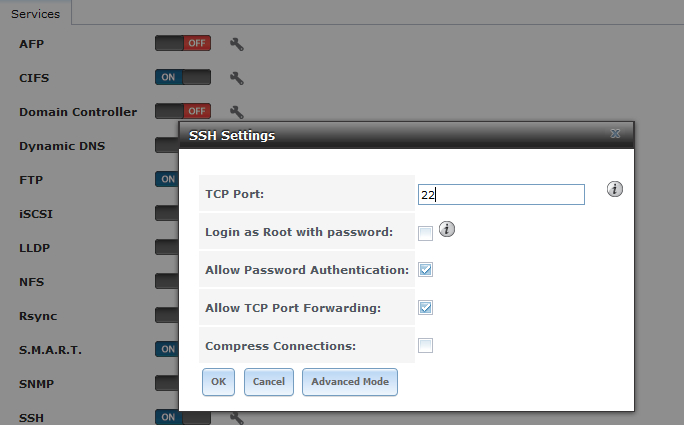Close the SSH Settings dialog
The image size is (686, 425).
click(615, 134)
